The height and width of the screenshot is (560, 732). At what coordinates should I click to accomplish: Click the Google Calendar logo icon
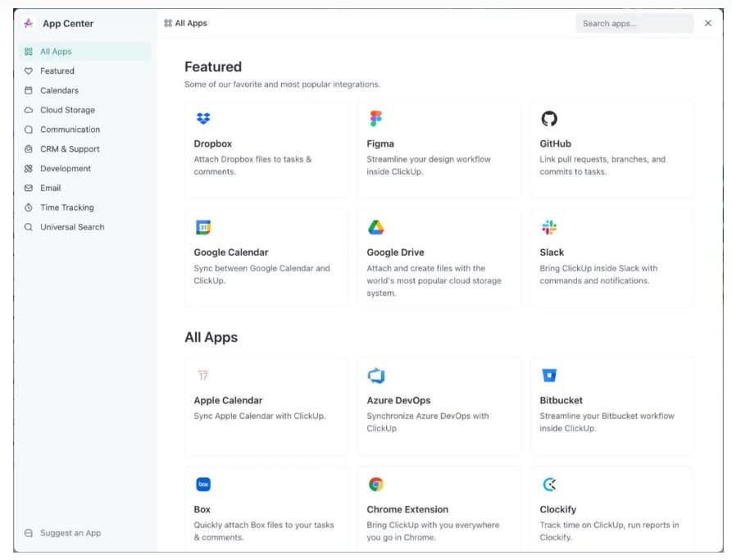click(203, 227)
